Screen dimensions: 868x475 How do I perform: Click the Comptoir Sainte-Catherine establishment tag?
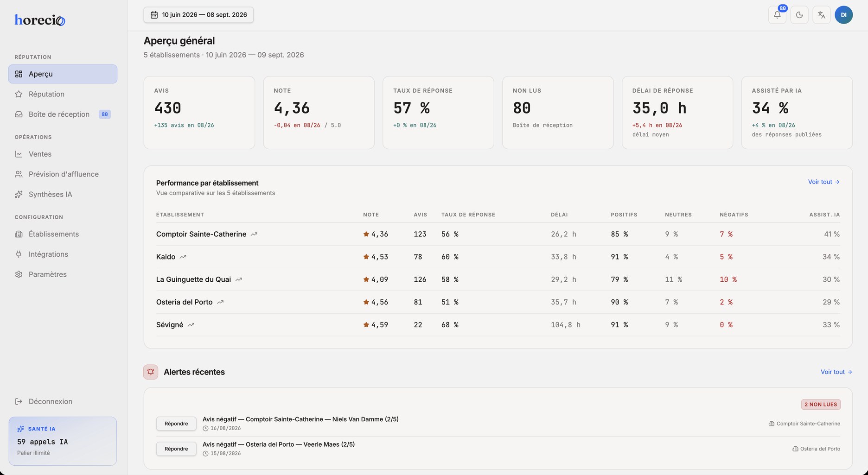pyautogui.click(x=804, y=424)
